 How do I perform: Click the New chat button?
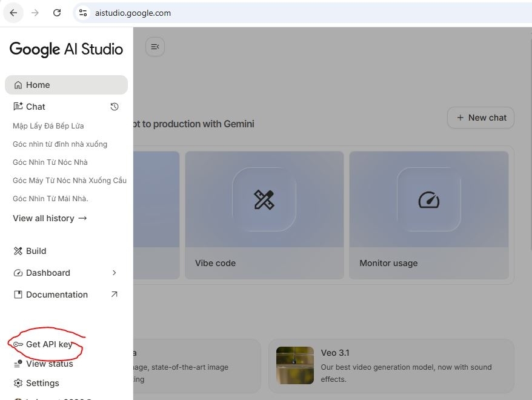tap(480, 118)
